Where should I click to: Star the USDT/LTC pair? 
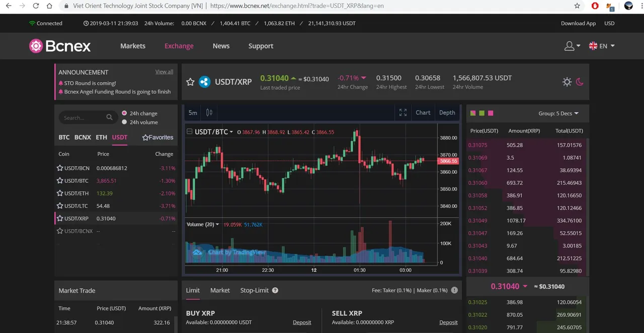60,206
